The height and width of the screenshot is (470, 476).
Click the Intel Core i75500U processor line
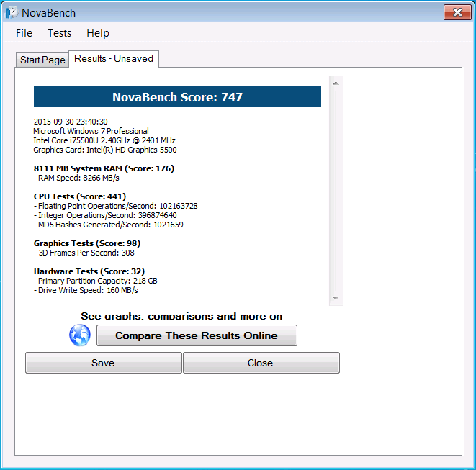(104, 140)
